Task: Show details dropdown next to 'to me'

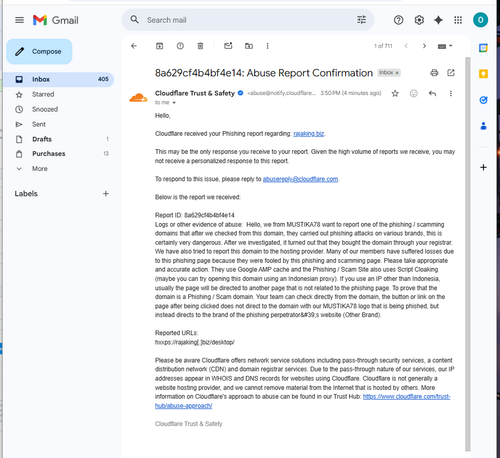Action: pyautogui.click(x=174, y=103)
